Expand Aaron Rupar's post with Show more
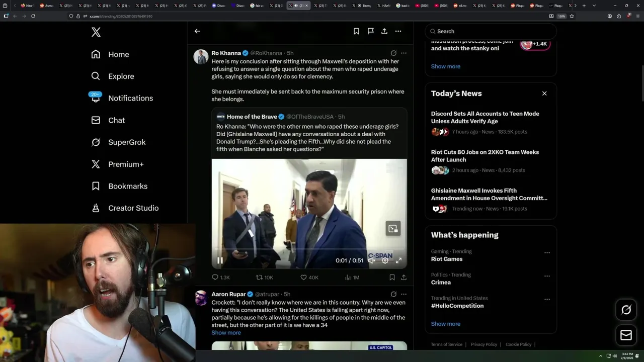The width and height of the screenshot is (644, 362). (226, 333)
